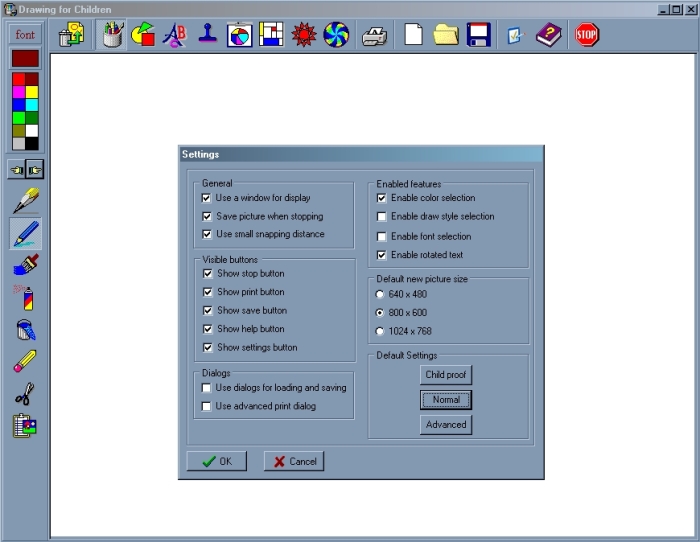
Task: Apply Advanced default settings
Action: (x=446, y=424)
